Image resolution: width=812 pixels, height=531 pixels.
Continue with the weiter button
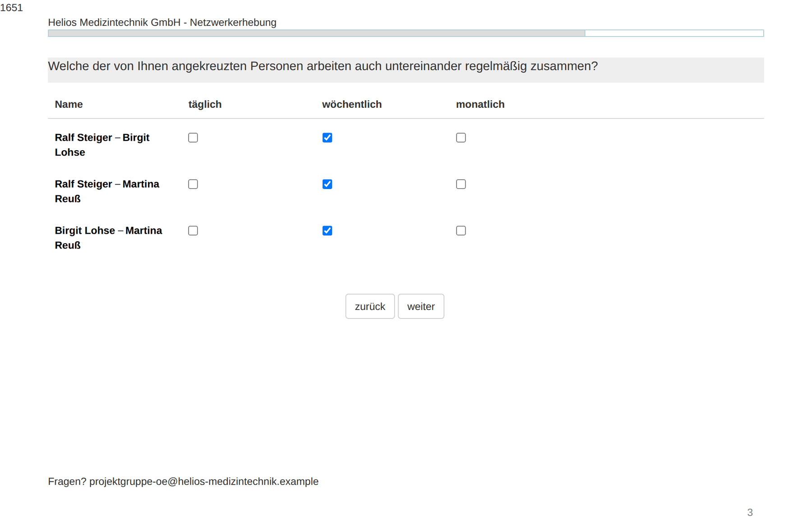pyautogui.click(x=421, y=306)
